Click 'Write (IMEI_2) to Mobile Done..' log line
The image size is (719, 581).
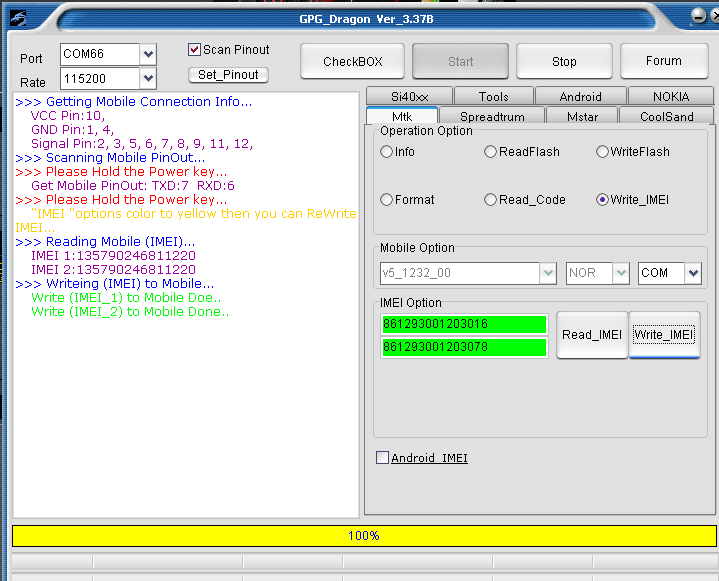tap(130, 312)
